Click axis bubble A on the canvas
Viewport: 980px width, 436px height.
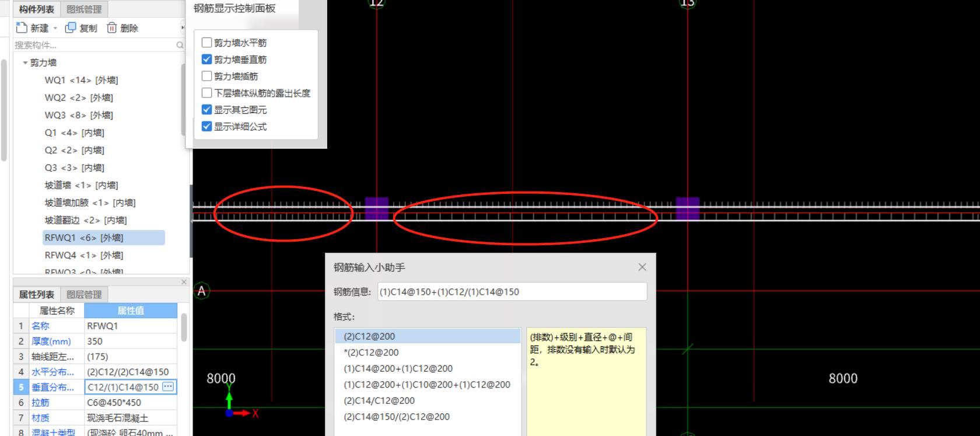(202, 291)
